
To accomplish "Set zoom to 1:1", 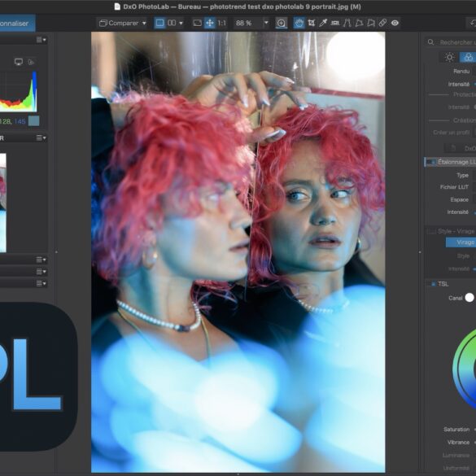I will [x=222, y=23].
